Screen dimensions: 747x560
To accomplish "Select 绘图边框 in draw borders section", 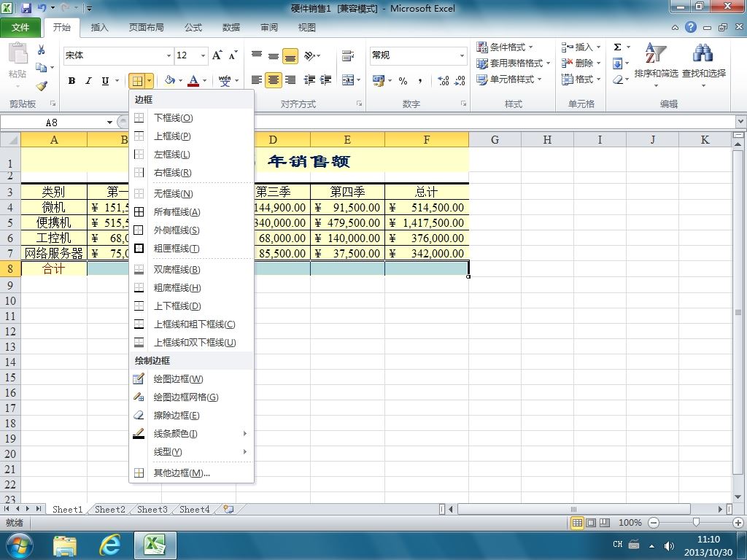I will (x=192, y=379).
